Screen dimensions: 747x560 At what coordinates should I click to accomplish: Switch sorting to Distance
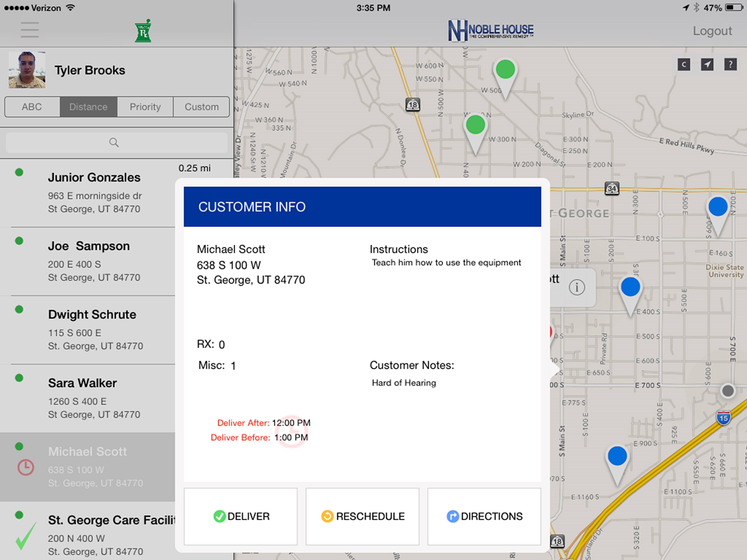[88, 107]
